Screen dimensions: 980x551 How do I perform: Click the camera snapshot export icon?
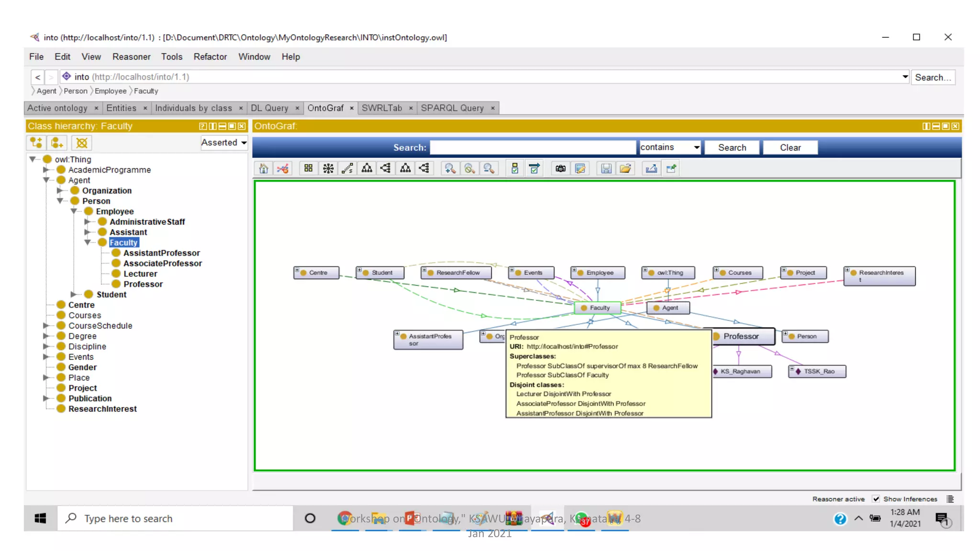560,168
